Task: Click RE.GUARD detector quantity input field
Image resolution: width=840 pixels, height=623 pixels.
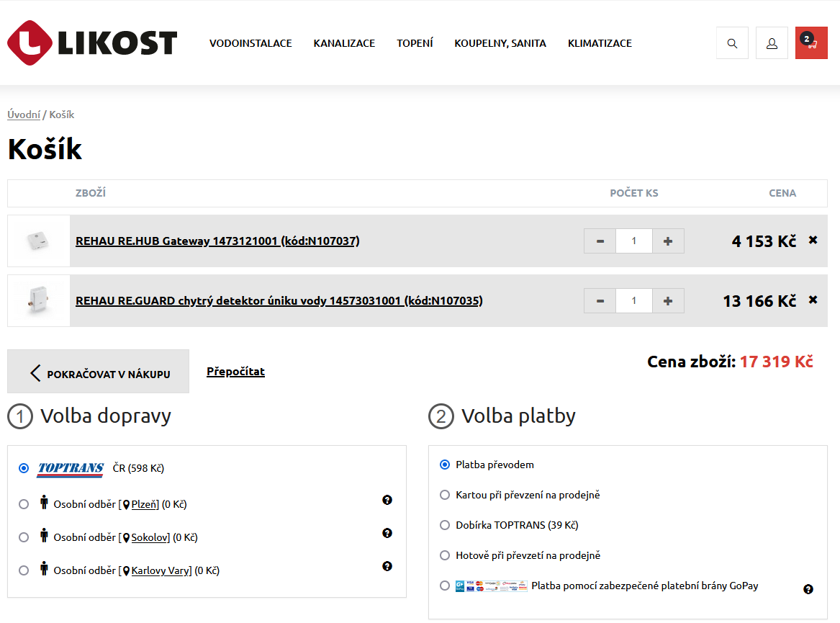Action: click(633, 301)
